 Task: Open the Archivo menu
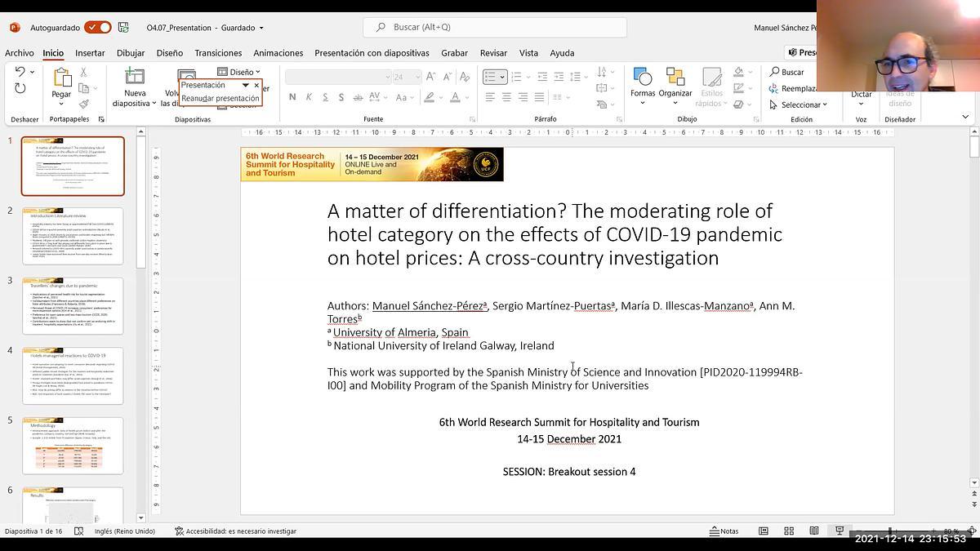[x=20, y=53]
